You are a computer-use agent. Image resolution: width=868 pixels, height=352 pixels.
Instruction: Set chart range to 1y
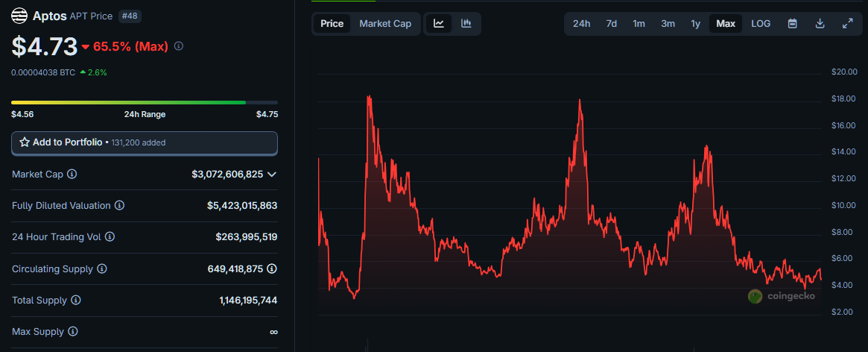pyautogui.click(x=696, y=24)
